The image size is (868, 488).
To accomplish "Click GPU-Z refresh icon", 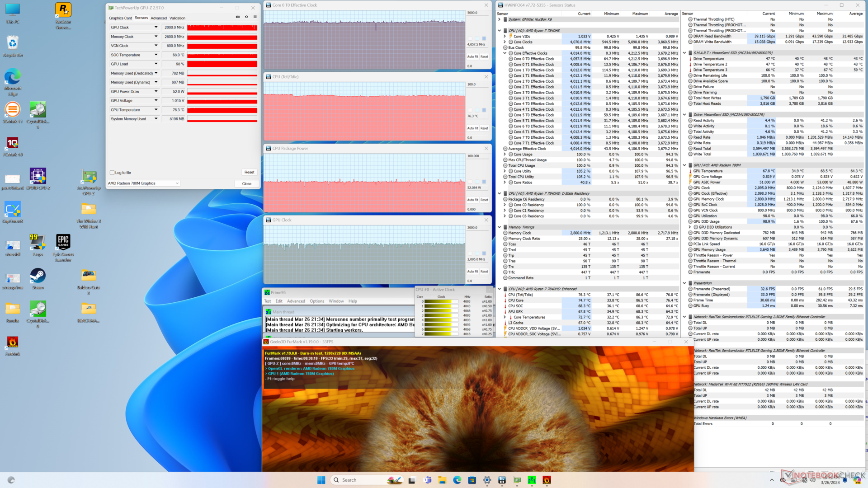I will coord(246,17).
